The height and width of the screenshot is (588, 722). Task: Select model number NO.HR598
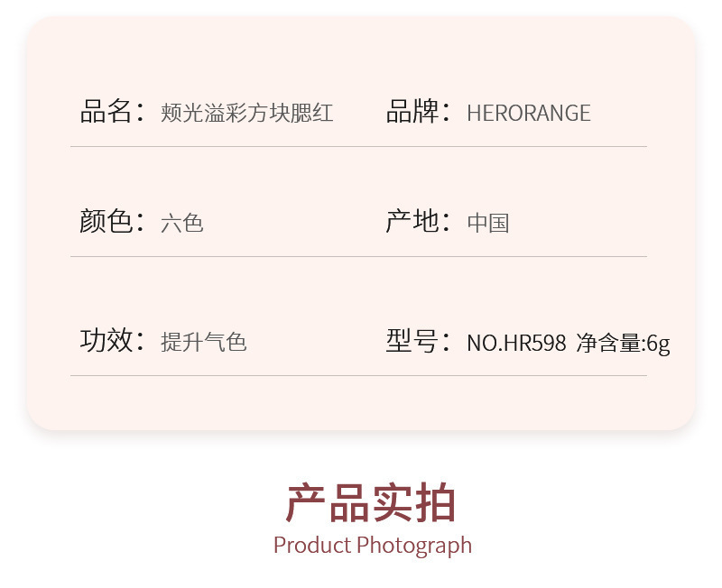click(516, 343)
